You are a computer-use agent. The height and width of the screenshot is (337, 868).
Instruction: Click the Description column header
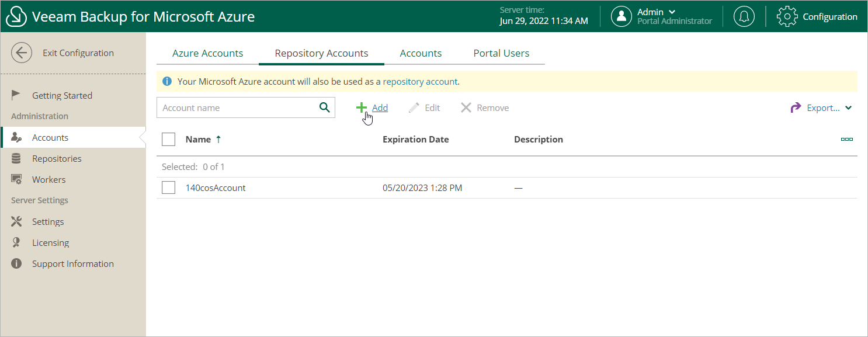tap(538, 140)
